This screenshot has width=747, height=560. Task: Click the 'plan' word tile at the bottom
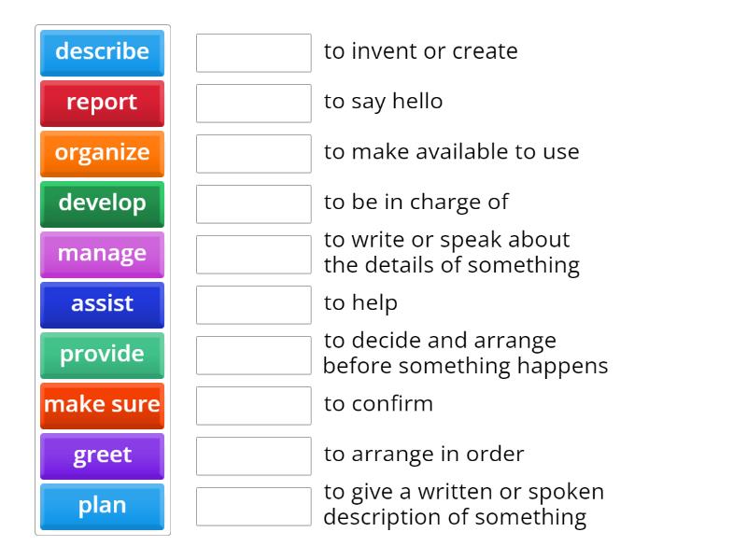(101, 506)
